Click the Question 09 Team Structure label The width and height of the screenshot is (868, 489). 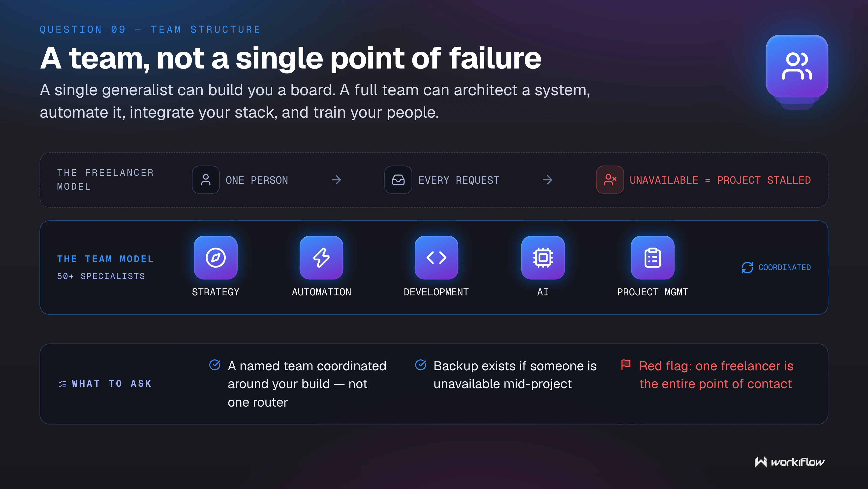click(x=150, y=30)
